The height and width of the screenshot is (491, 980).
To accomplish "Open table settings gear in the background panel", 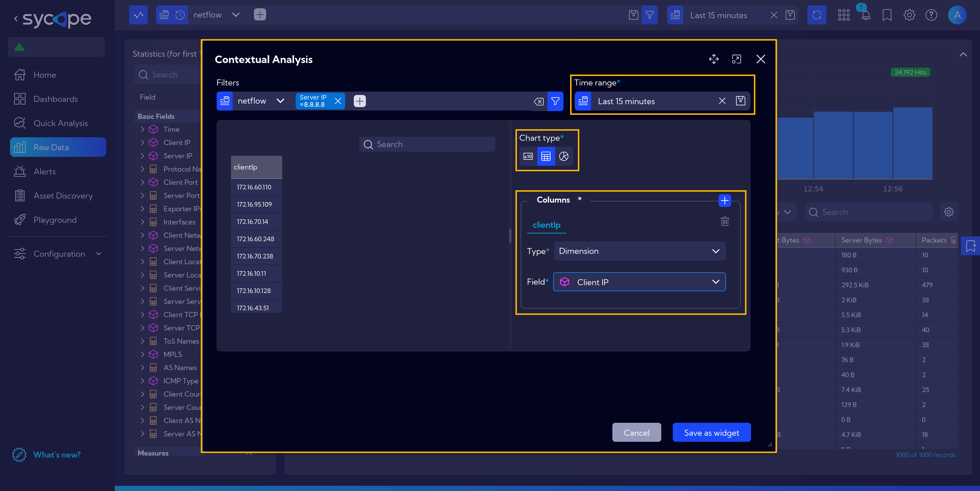I will click(x=949, y=212).
